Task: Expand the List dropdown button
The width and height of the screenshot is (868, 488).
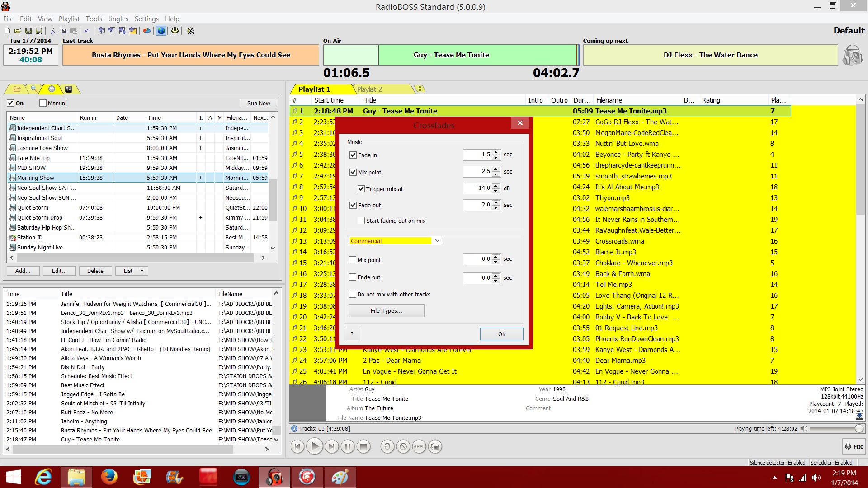Action: 142,271
